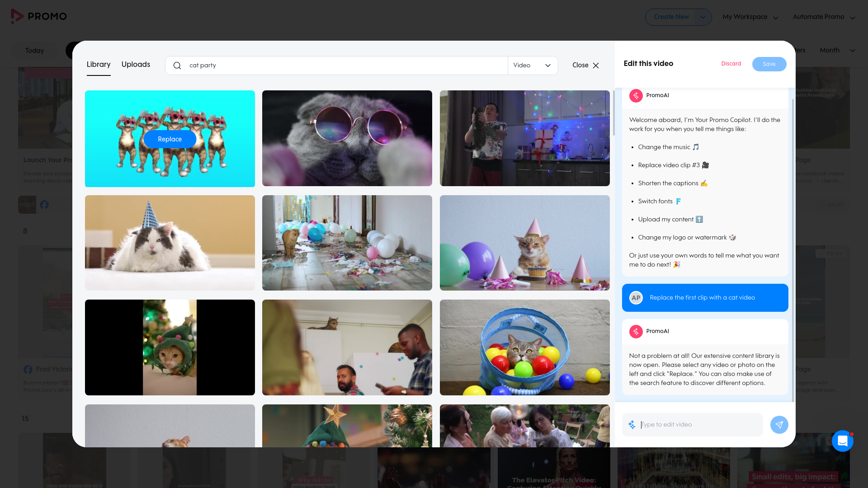Click the 'Shorten the captions' suggestion
868x488 pixels.
point(673,183)
